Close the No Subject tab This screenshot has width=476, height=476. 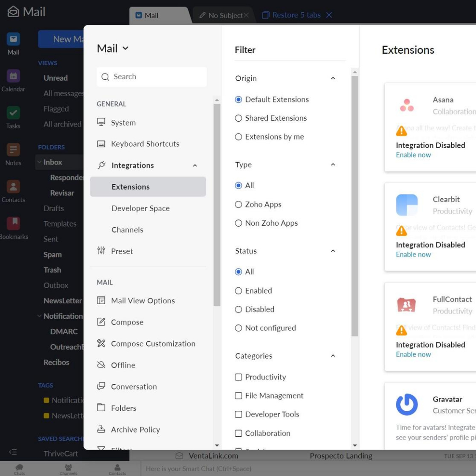[246, 15]
